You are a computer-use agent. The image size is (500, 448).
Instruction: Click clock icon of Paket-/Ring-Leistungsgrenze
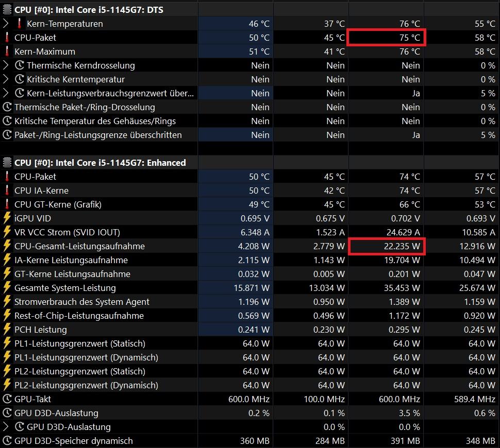coord(7,135)
